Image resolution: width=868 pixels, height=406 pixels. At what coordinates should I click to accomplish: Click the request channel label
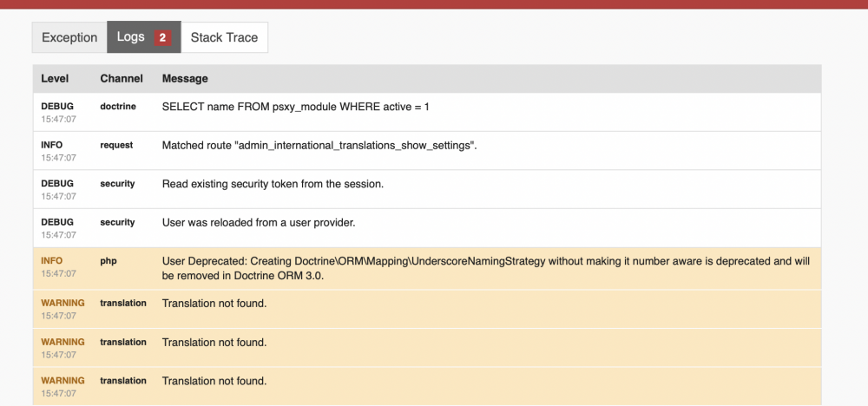pos(116,145)
